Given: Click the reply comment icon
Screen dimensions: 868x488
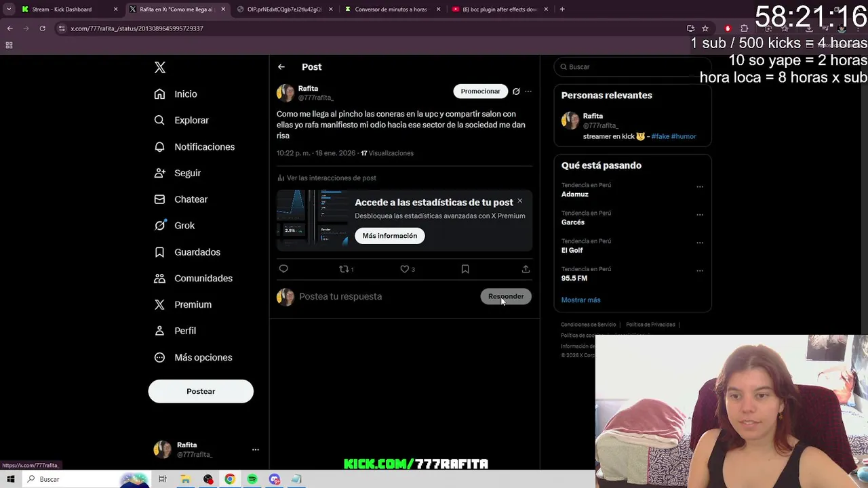Looking at the screenshot, I should [283, 269].
